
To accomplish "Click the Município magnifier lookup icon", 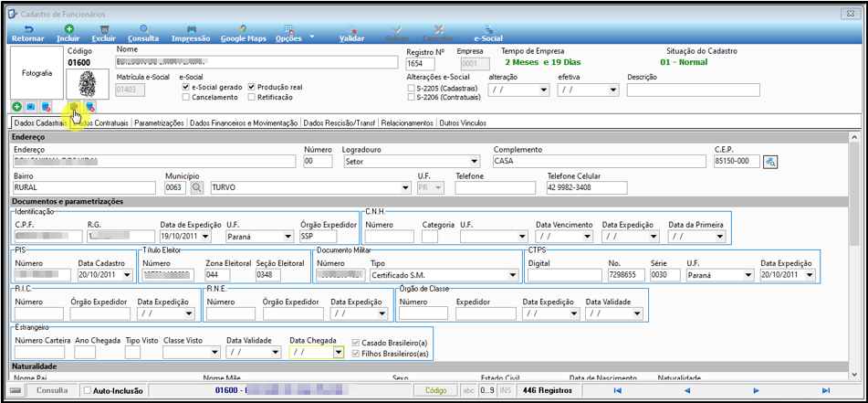I will point(197,188).
